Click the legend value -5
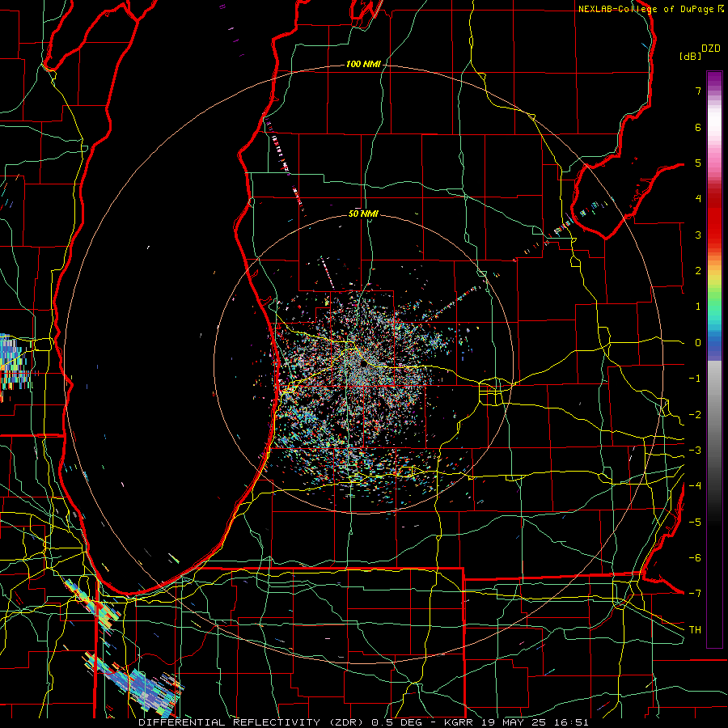The height and width of the screenshot is (728, 728). [x=695, y=523]
